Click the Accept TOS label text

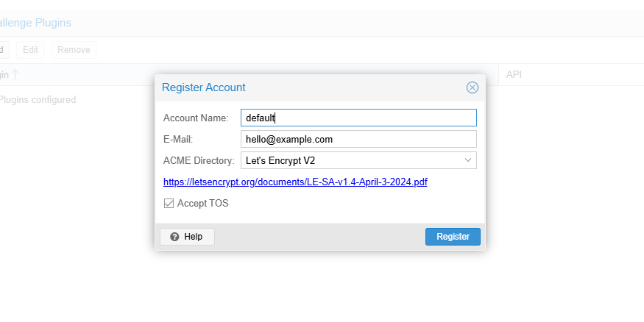[x=203, y=203]
